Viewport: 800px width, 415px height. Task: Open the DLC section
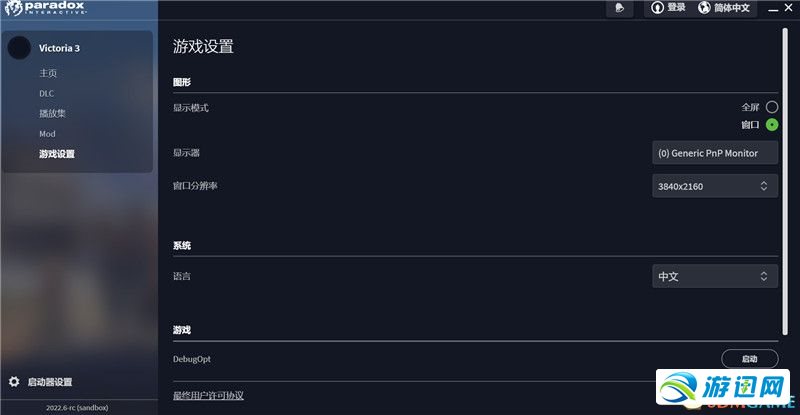coord(46,93)
